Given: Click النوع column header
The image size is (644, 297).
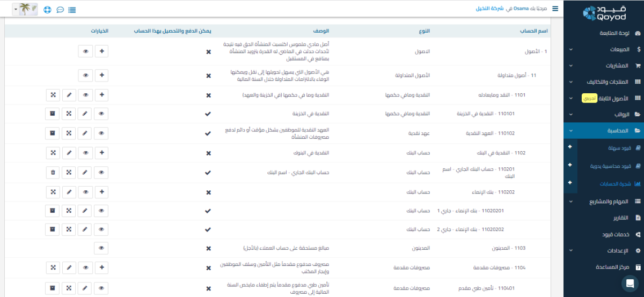Looking at the screenshot, I should (425, 31).
